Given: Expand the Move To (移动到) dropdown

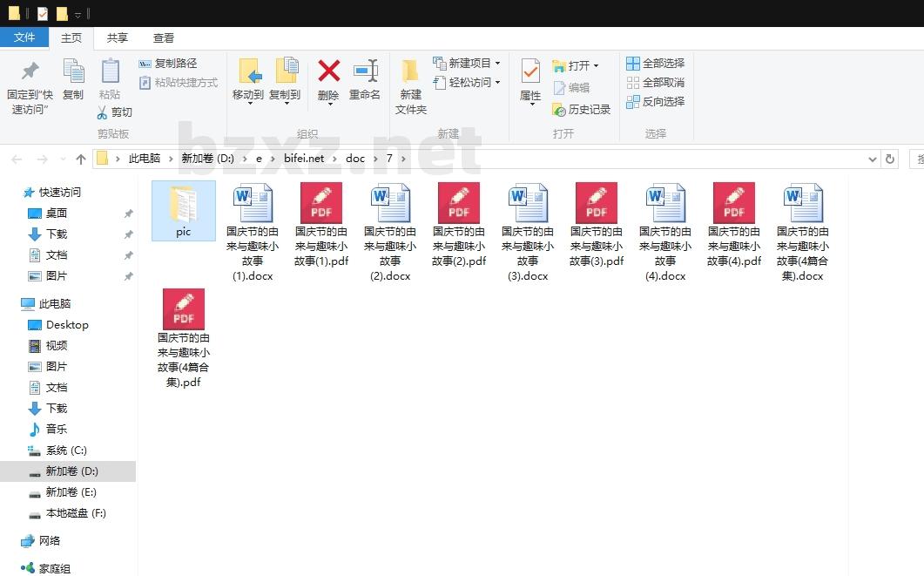Looking at the screenshot, I should click(x=249, y=104).
